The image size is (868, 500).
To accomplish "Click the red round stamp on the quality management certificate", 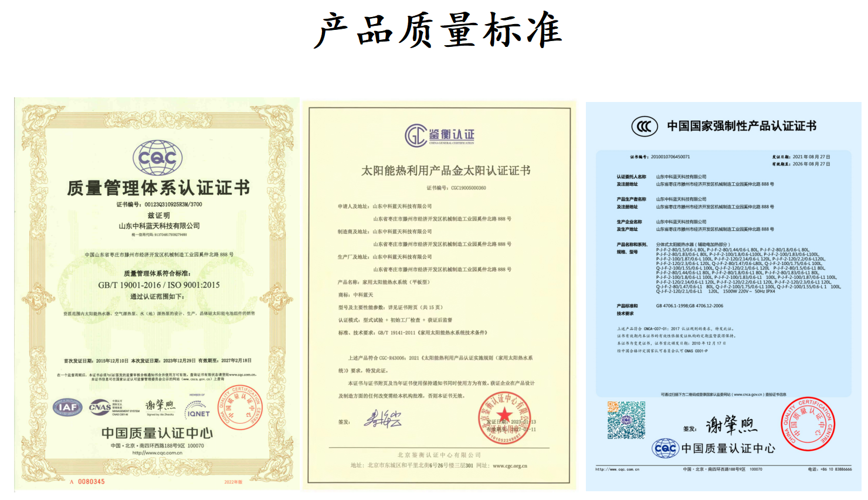I will pyautogui.click(x=241, y=408).
